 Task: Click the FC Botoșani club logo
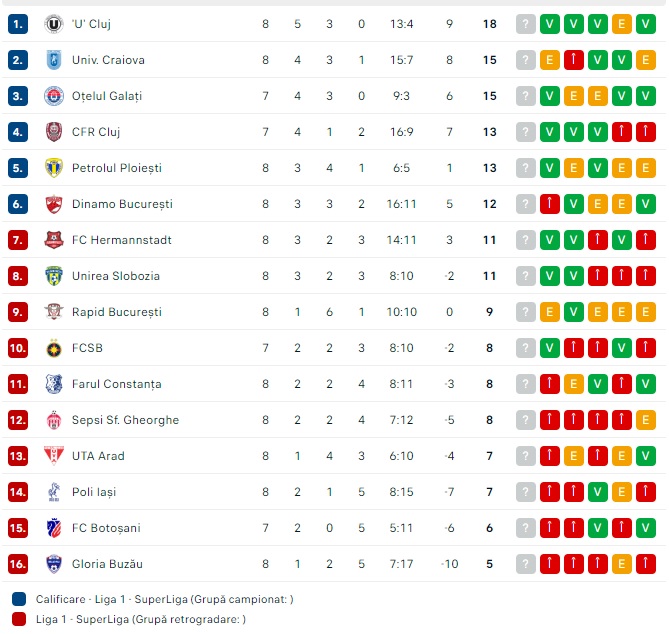tap(54, 528)
